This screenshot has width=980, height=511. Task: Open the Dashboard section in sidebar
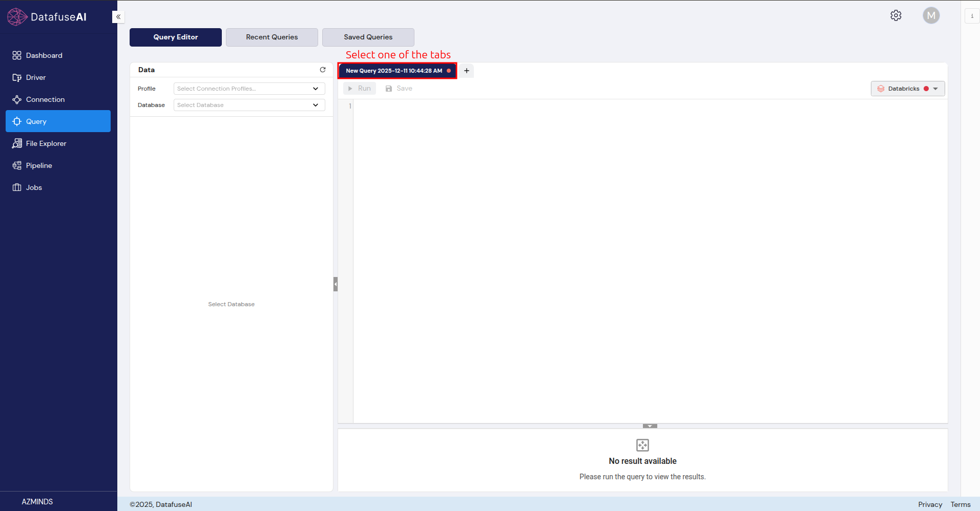(x=44, y=55)
